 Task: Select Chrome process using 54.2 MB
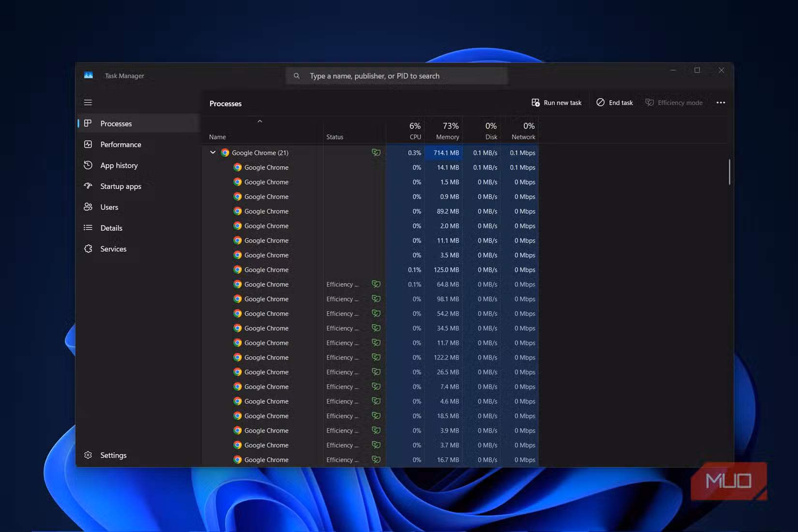[x=370, y=313]
